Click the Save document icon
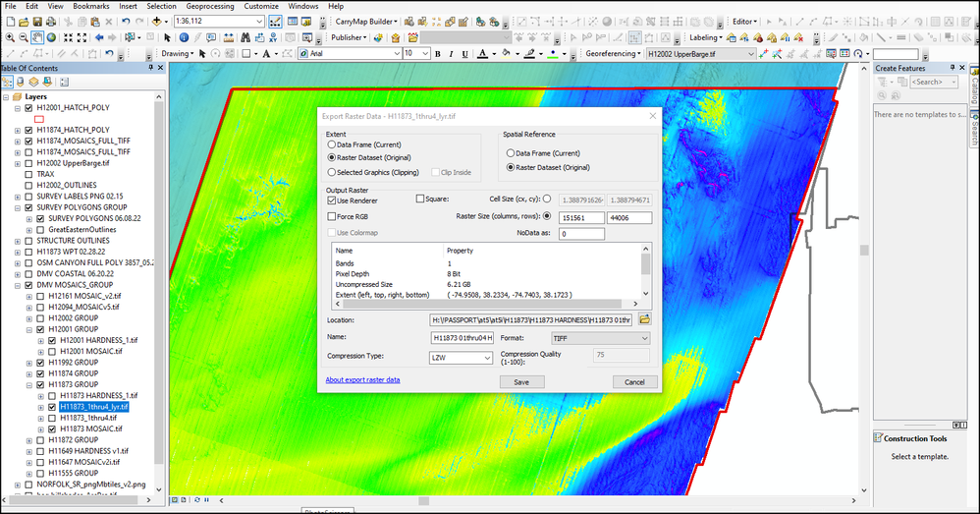980x514 pixels. (x=37, y=22)
